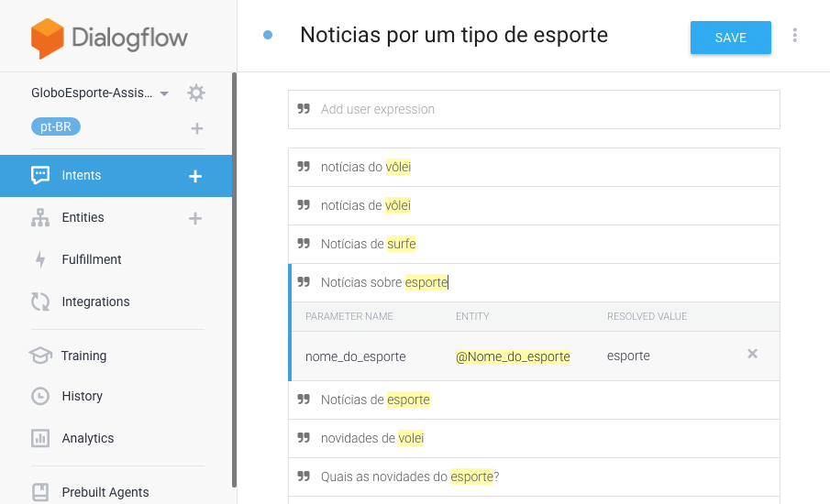Click quote icon of 'notícias do vôlei'
Viewport: 830px width, 504px height.
(304, 167)
